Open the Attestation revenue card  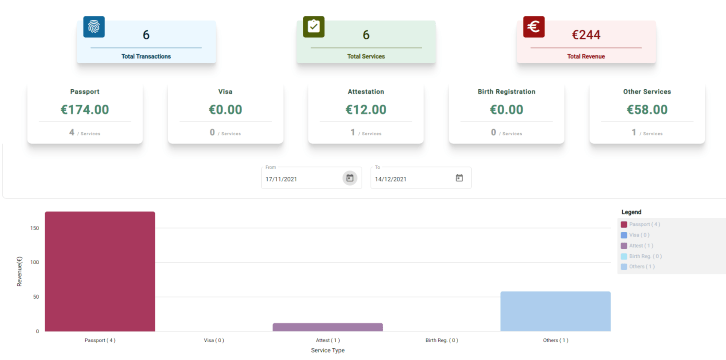coord(366,113)
